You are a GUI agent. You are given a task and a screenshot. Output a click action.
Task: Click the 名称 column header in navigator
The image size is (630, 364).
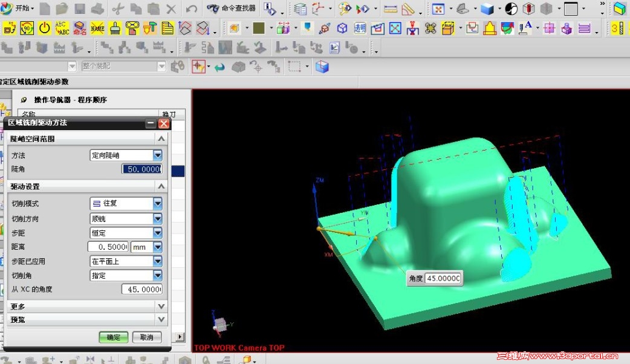click(28, 114)
